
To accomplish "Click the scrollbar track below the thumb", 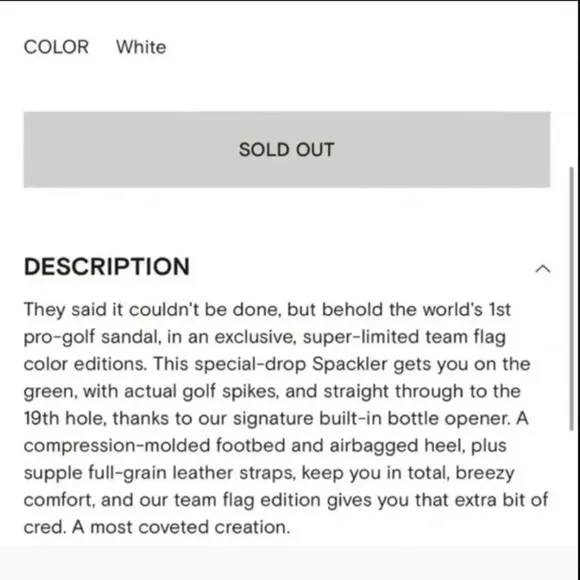I will [x=572, y=486].
